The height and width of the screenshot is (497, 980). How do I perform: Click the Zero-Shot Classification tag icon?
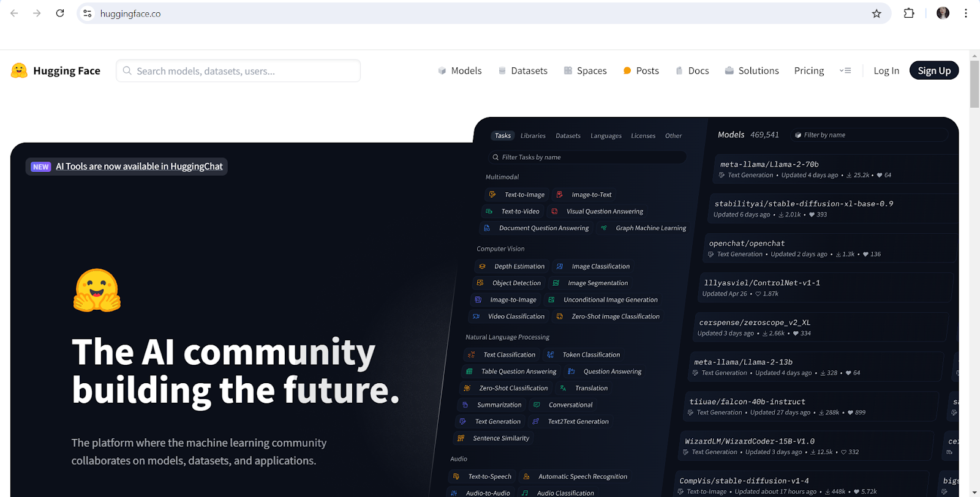click(467, 388)
